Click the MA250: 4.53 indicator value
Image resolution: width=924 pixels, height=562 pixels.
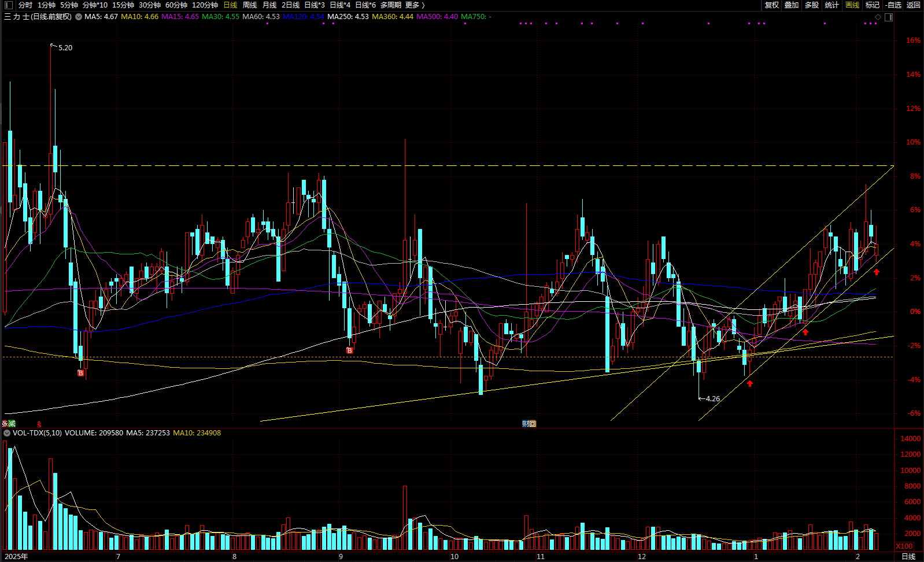[348, 17]
